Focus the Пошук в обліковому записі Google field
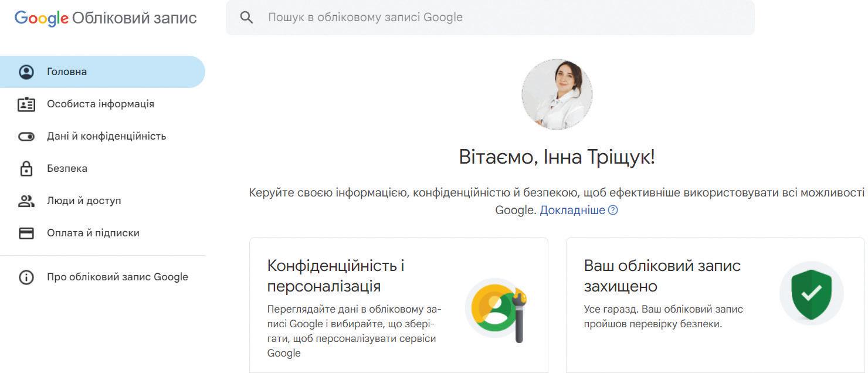The height and width of the screenshot is (373, 868). tap(490, 18)
